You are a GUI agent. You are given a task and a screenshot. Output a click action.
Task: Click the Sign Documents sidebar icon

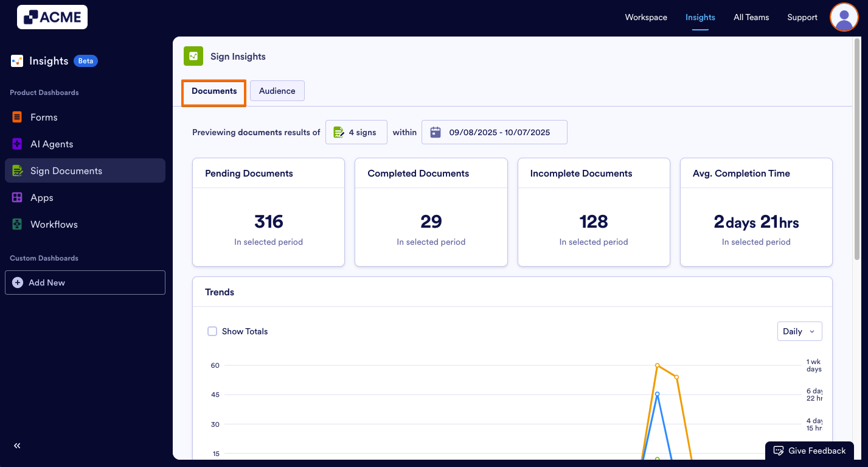pos(17,170)
